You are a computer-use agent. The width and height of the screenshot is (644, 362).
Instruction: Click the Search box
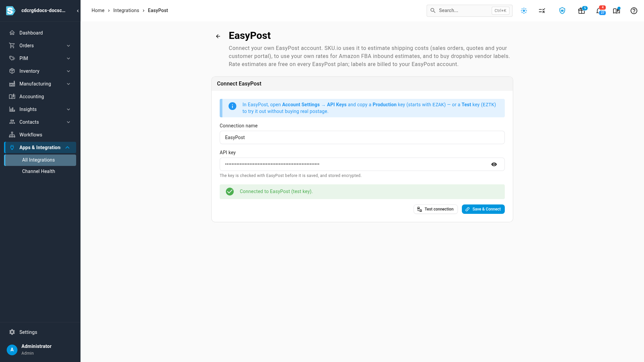pyautogui.click(x=469, y=11)
